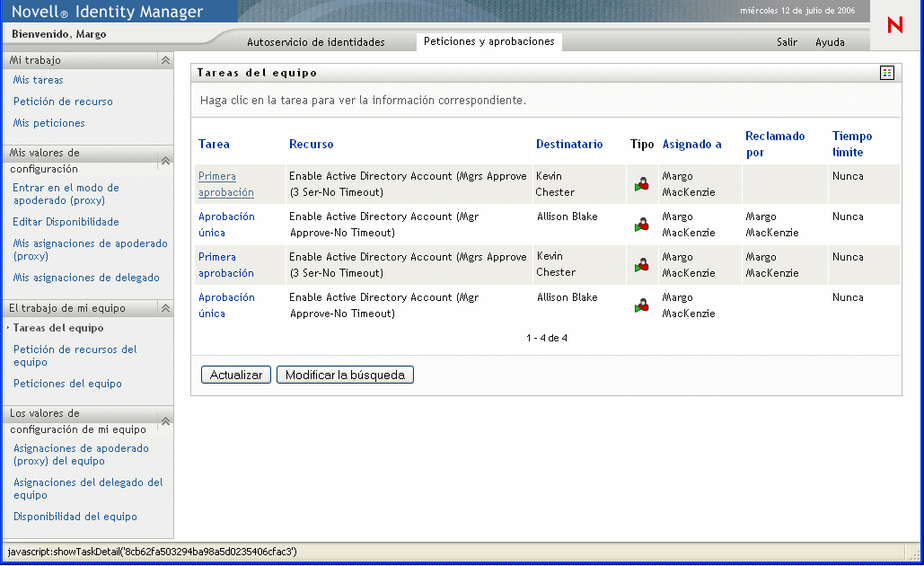924x566 pixels.
Task: Click Salir to log out
Action: [x=787, y=42]
